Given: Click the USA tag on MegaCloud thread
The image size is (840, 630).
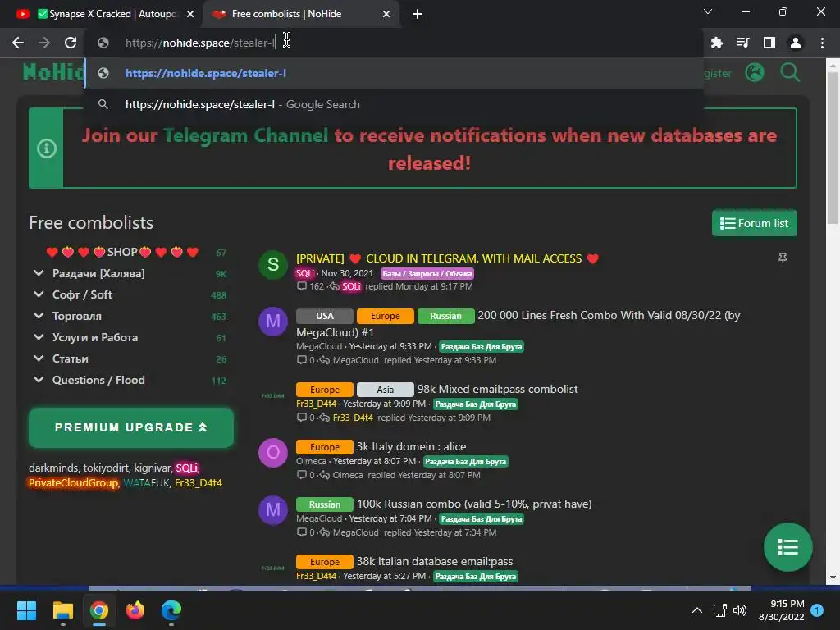Looking at the screenshot, I should [x=325, y=316].
